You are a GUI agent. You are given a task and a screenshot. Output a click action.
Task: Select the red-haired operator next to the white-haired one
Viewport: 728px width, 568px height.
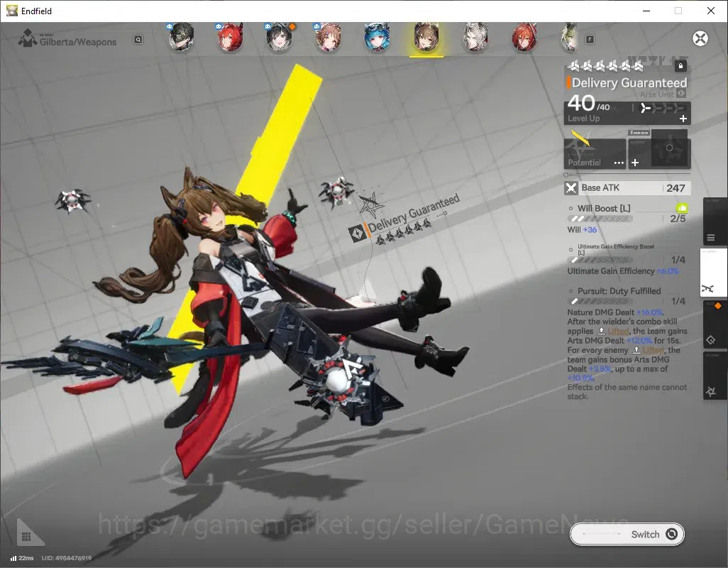click(524, 37)
